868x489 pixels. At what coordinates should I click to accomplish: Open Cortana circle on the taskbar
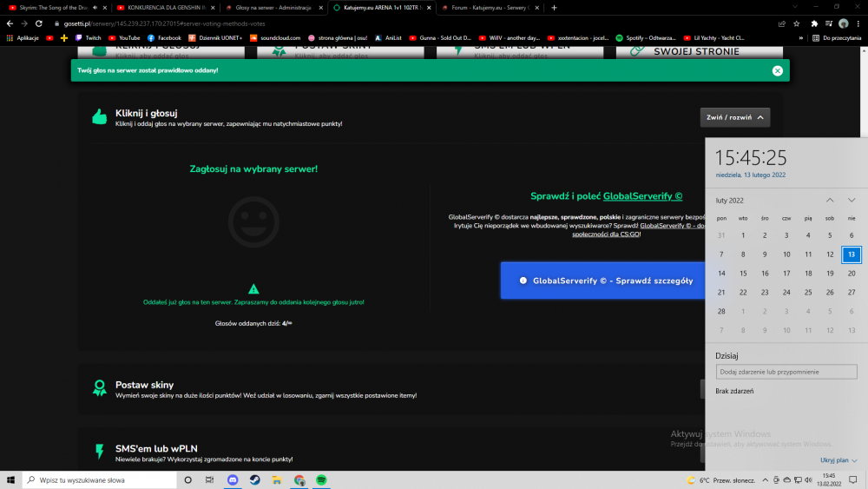click(187, 479)
